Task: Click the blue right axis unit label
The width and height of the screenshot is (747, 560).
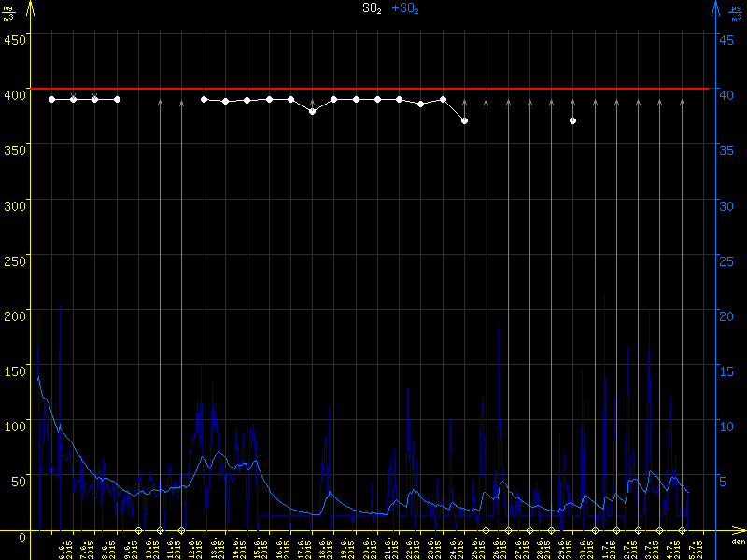Action: point(737,11)
